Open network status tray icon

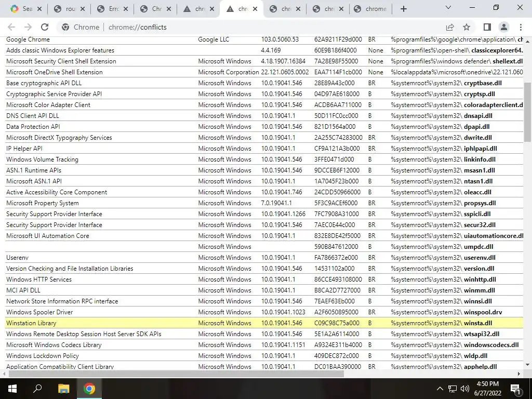[x=453, y=389]
